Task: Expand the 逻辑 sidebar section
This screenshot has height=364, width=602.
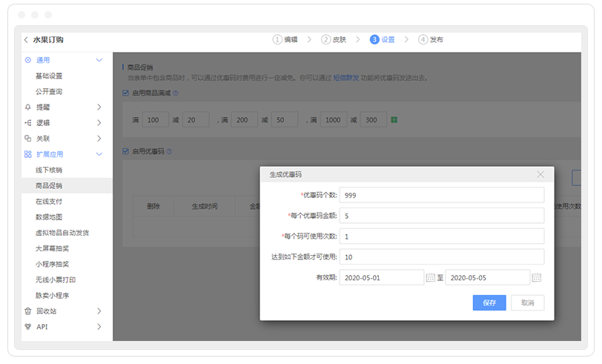Action: point(99,123)
